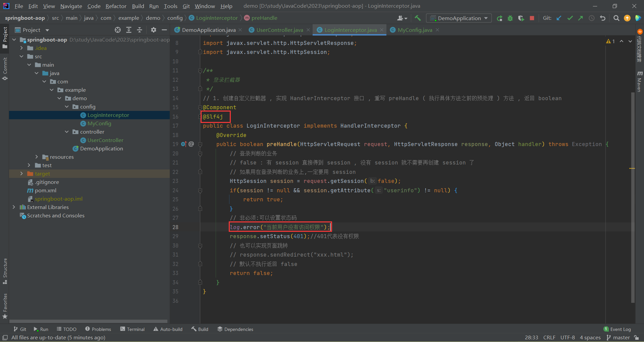This screenshot has width=644, height=342.
Task: Open the user account icon in toolbar
Action: click(x=402, y=18)
